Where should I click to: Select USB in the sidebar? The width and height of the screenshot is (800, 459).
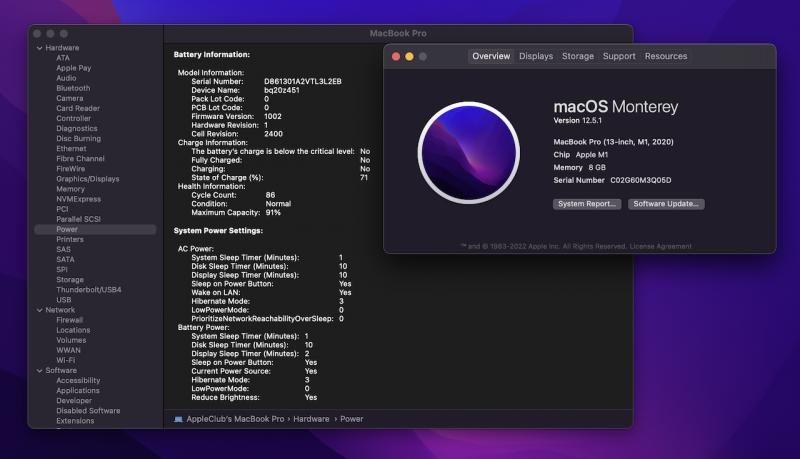coord(64,300)
